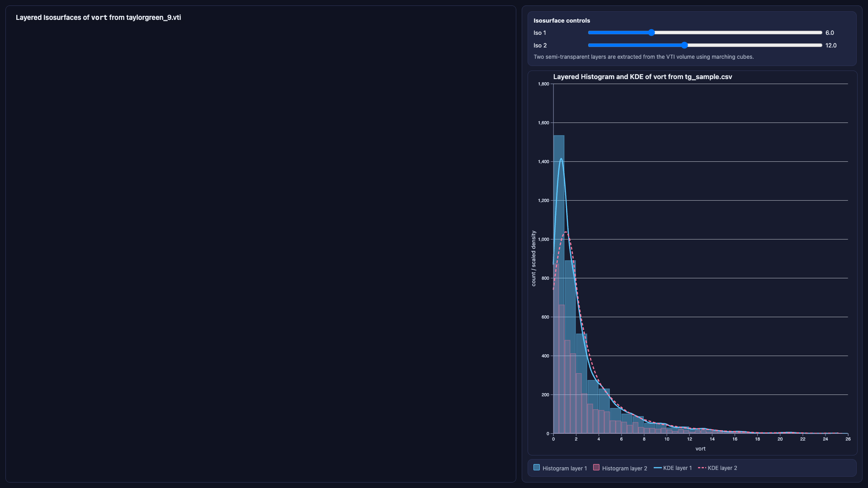This screenshot has width=868, height=488.
Task: Click the Iso 2 slider handle
Action: [x=684, y=45]
